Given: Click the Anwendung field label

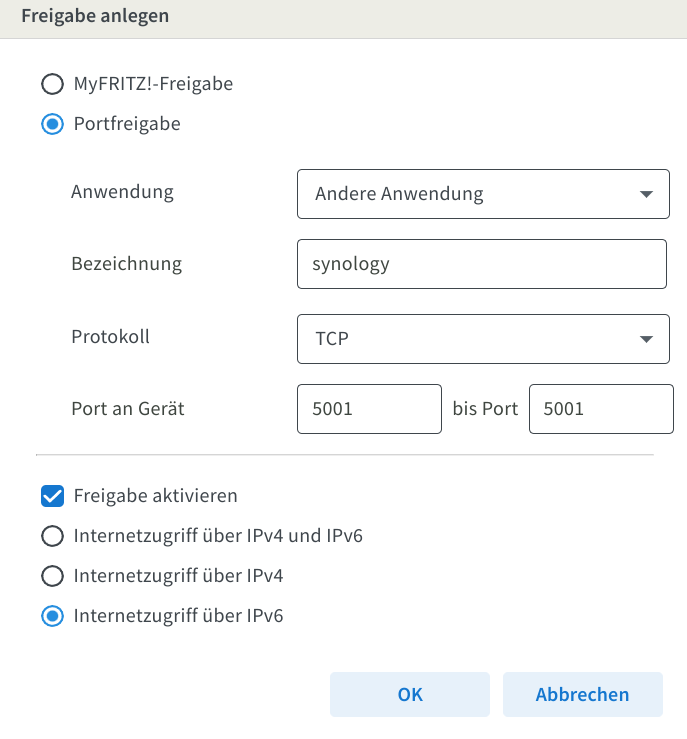Looking at the screenshot, I should (123, 192).
